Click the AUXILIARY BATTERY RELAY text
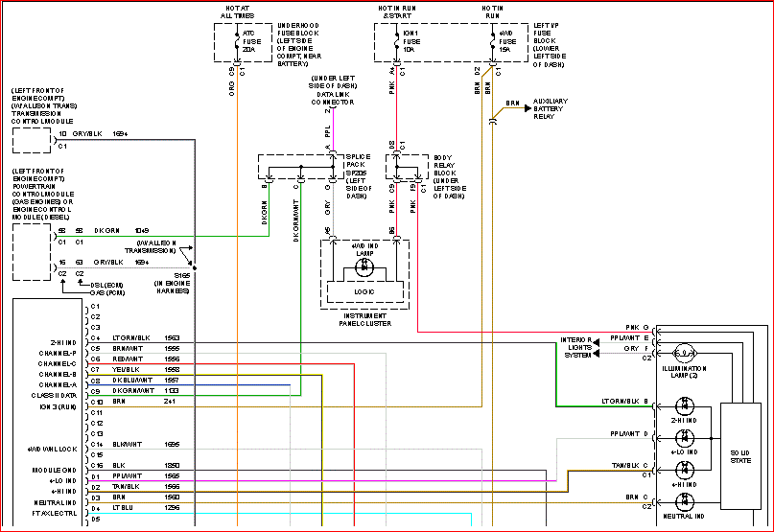This screenshot has height=532, width=774. [x=550, y=108]
